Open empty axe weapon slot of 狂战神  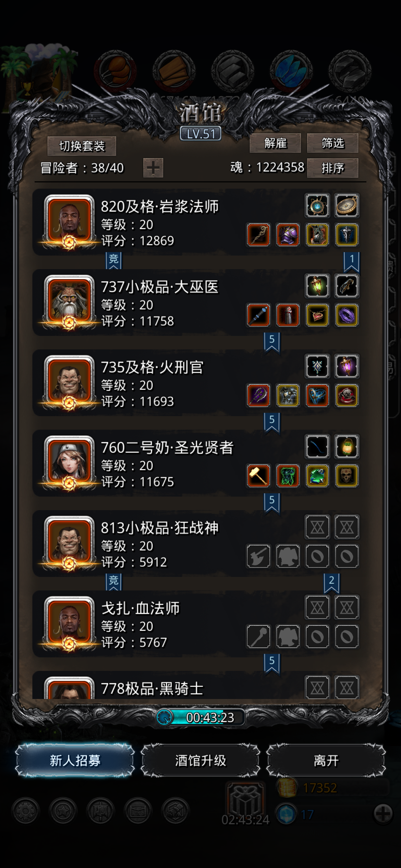point(258,556)
